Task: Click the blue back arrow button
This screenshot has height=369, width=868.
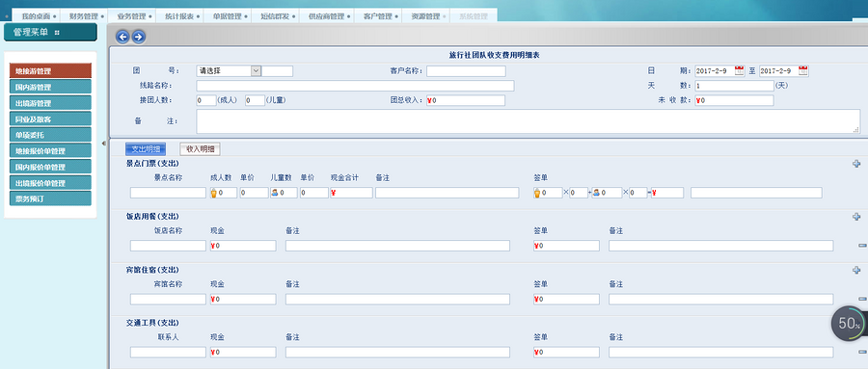Action: pos(122,37)
